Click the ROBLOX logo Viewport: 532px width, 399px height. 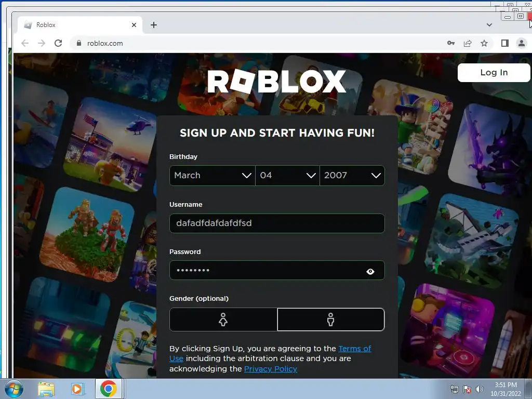tap(276, 82)
